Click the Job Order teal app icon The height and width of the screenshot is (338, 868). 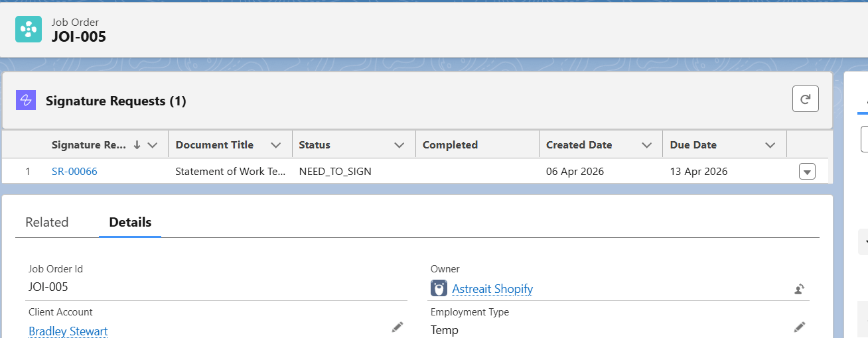[29, 29]
